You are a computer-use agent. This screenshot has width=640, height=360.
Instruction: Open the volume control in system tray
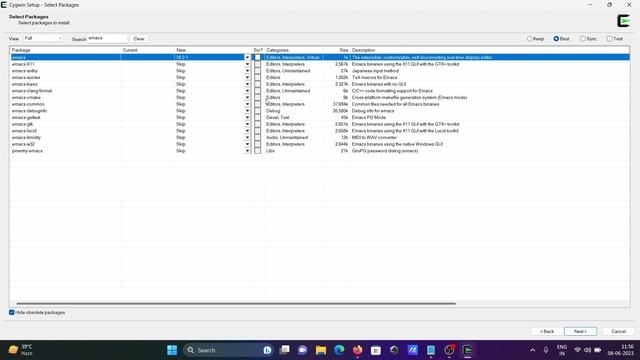point(587,350)
